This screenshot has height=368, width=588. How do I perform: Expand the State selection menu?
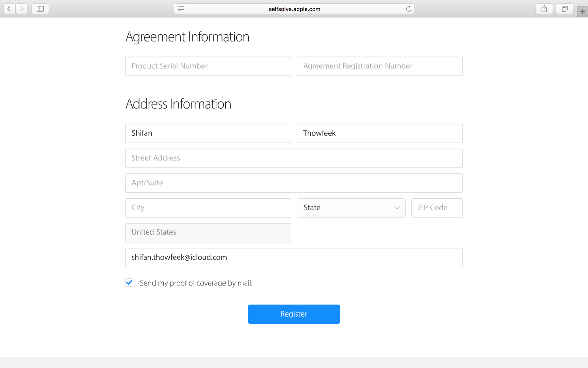(351, 208)
